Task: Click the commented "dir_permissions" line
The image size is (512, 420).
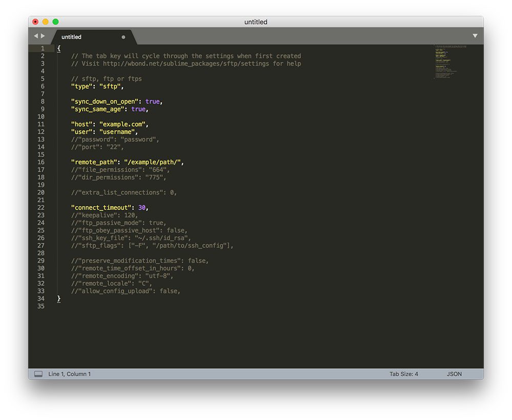Action: pyautogui.click(x=119, y=177)
